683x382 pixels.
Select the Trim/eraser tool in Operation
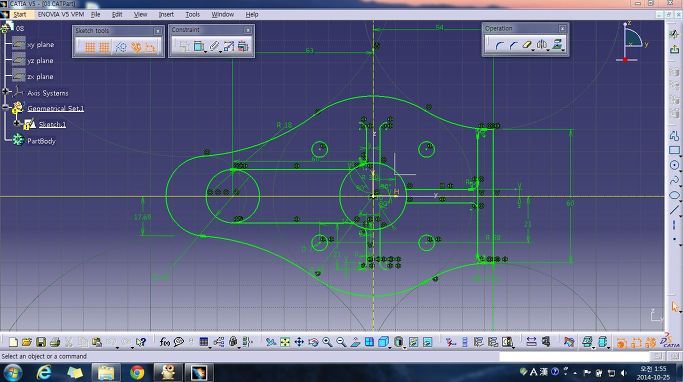click(527, 45)
